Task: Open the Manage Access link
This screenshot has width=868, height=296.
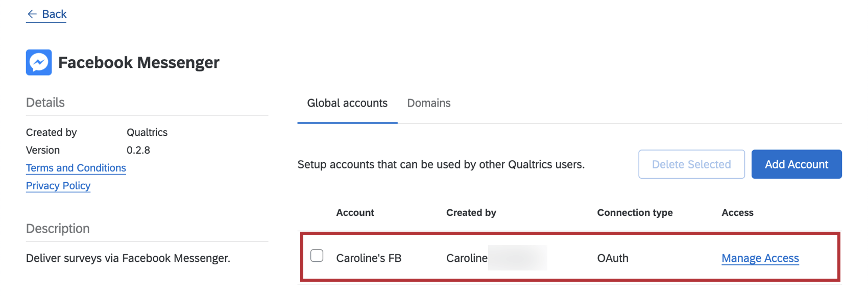Action: coord(760,258)
